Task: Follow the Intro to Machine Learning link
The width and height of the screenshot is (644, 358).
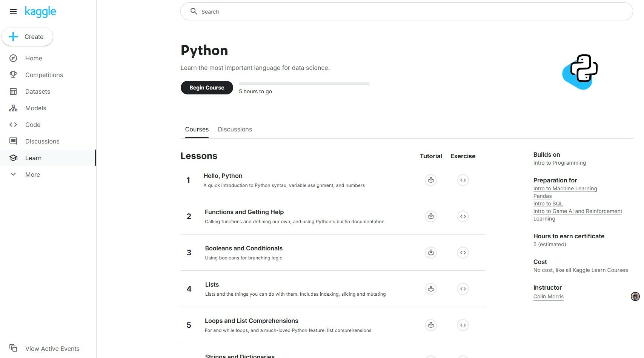Action: pos(565,188)
